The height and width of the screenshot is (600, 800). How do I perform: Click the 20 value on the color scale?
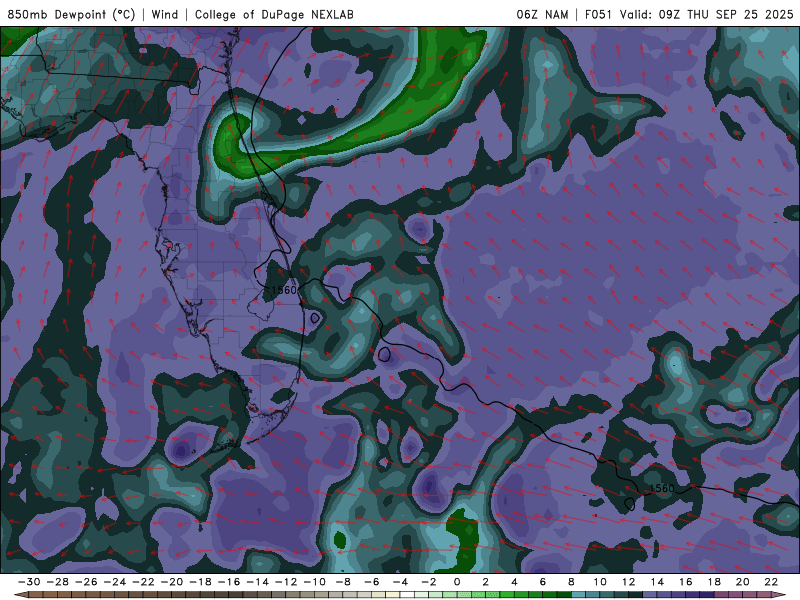(742, 582)
